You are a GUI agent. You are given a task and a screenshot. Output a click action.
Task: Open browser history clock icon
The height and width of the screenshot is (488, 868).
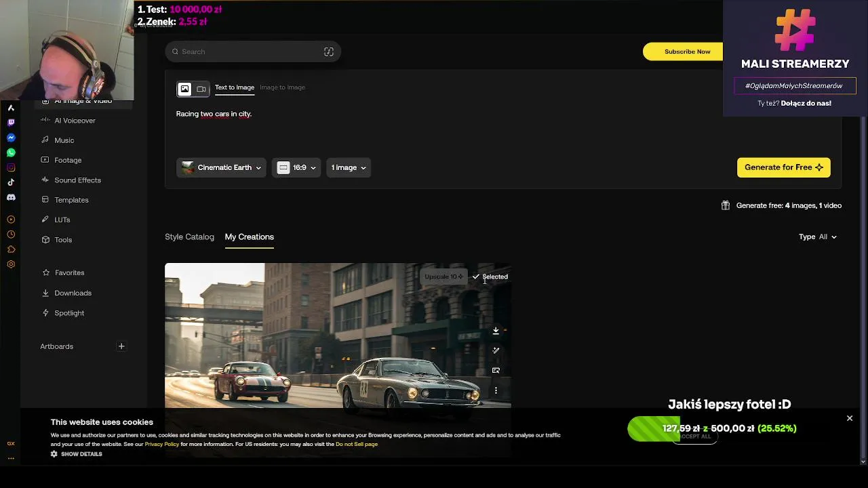point(11,235)
